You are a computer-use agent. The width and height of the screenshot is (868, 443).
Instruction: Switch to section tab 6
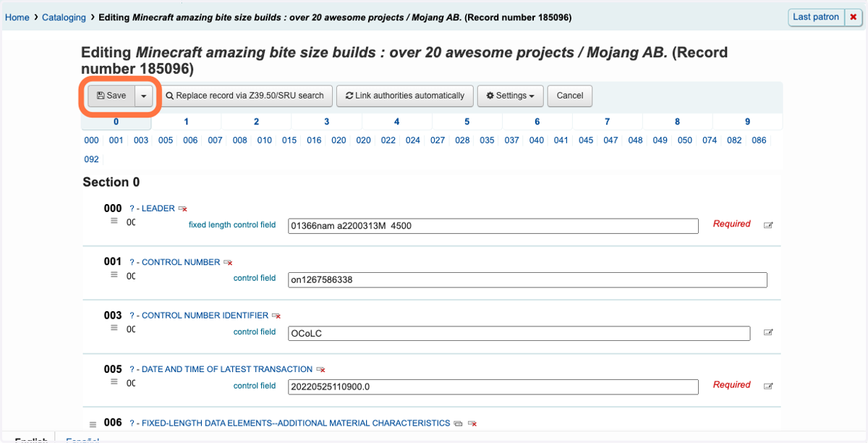[x=537, y=122]
